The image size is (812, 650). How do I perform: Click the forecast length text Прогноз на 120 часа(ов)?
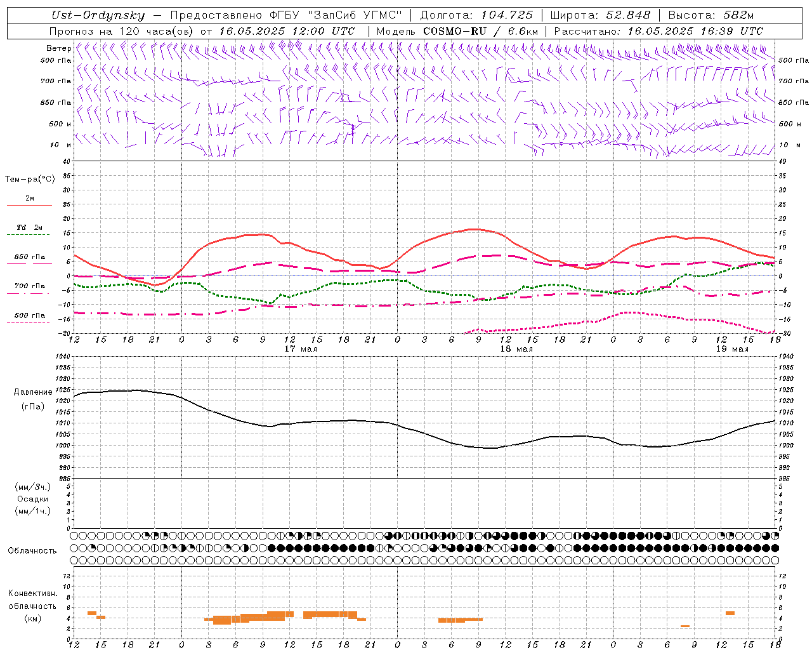(122, 31)
